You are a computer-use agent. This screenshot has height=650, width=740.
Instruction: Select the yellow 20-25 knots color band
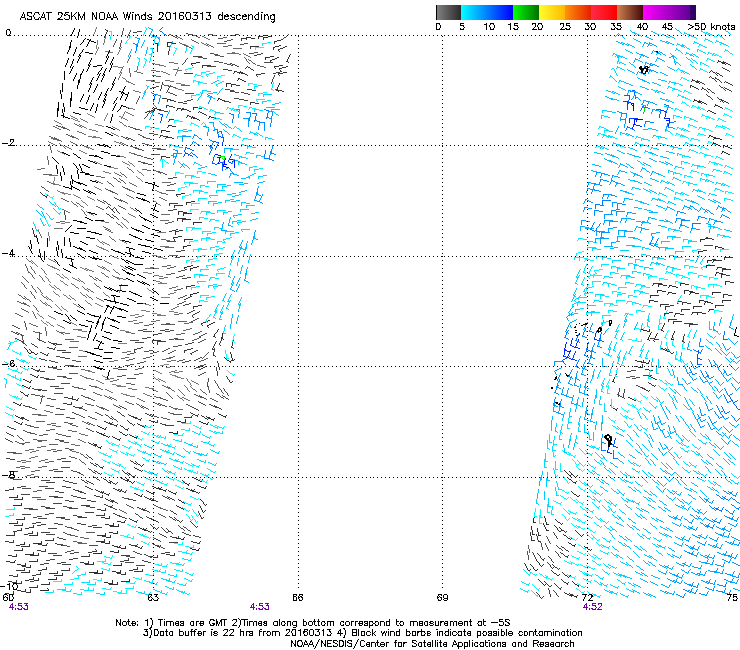pos(552,12)
